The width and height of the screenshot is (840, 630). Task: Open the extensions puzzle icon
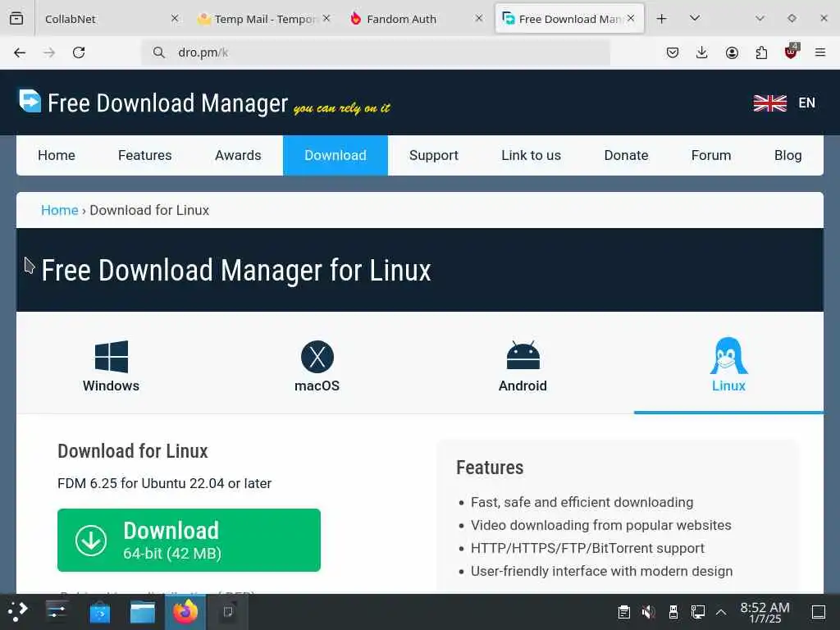761,52
